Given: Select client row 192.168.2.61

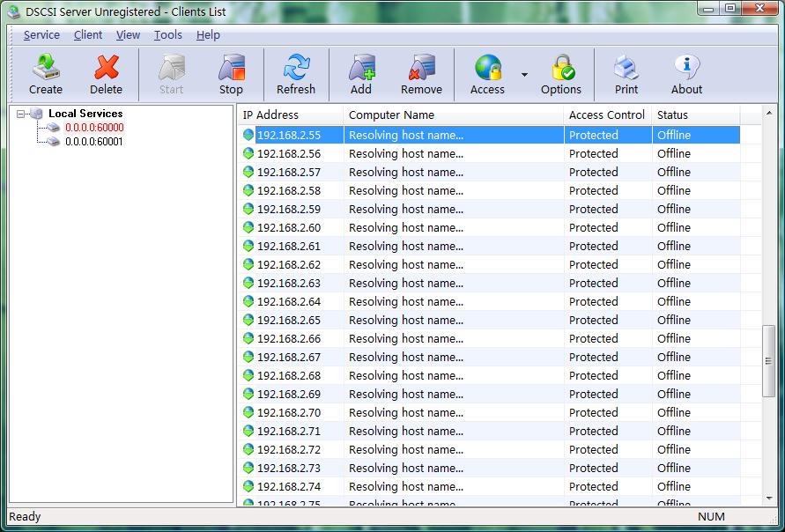Looking at the screenshot, I should pos(489,247).
